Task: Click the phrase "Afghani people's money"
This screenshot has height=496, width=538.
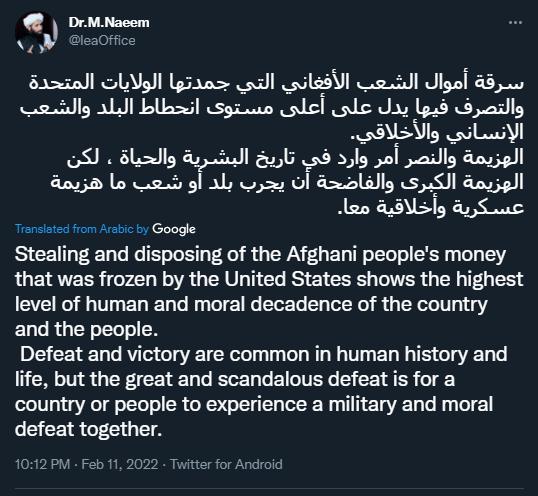Action: click(x=396, y=255)
